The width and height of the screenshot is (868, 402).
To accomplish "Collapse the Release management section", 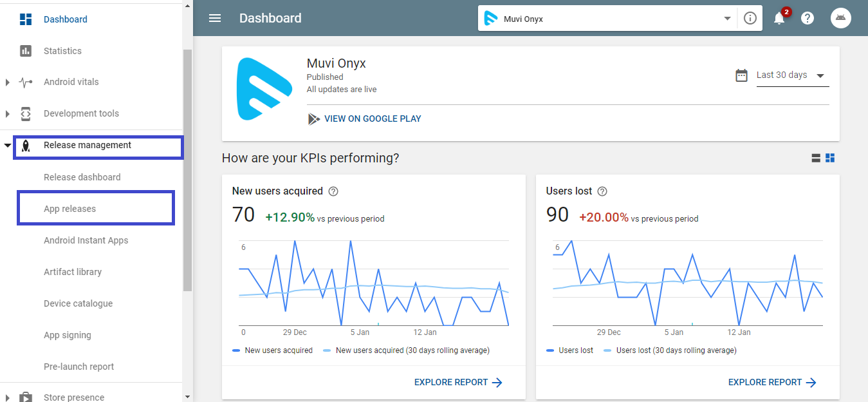I will click(8, 146).
